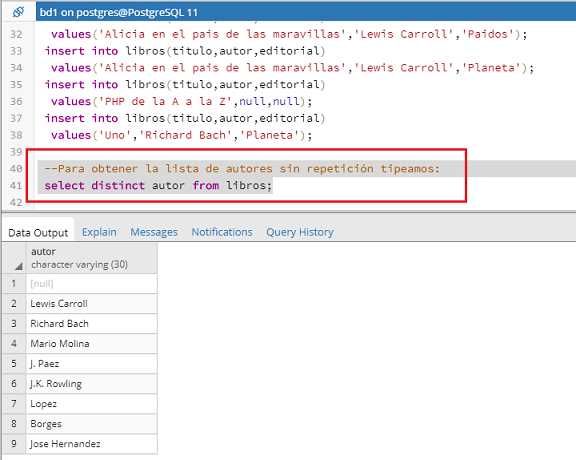Select the Lopez result cell

(91, 404)
